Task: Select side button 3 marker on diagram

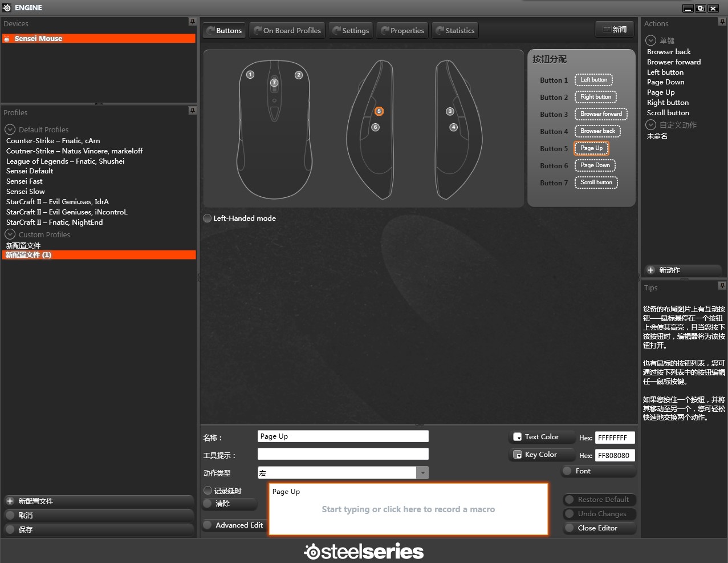Action: click(450, 111)
